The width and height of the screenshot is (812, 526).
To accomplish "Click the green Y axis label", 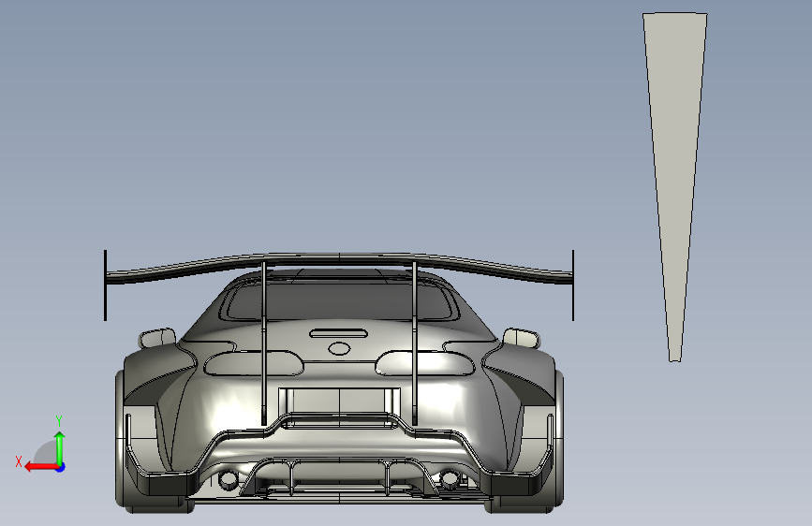I will (59, 421).
